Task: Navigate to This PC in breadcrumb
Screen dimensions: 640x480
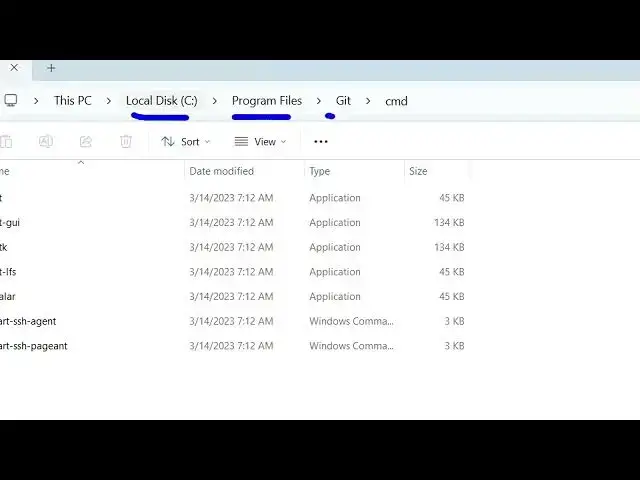Action: (x=73, y=101)
